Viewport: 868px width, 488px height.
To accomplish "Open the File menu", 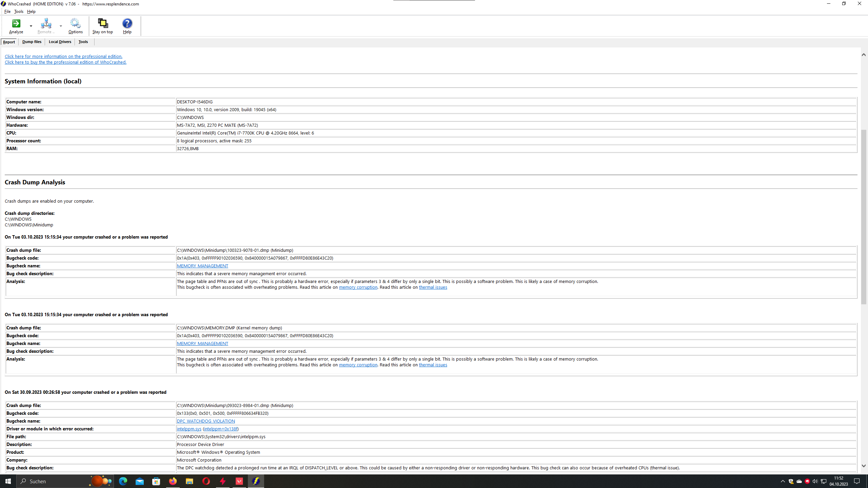I will point(7,12).
